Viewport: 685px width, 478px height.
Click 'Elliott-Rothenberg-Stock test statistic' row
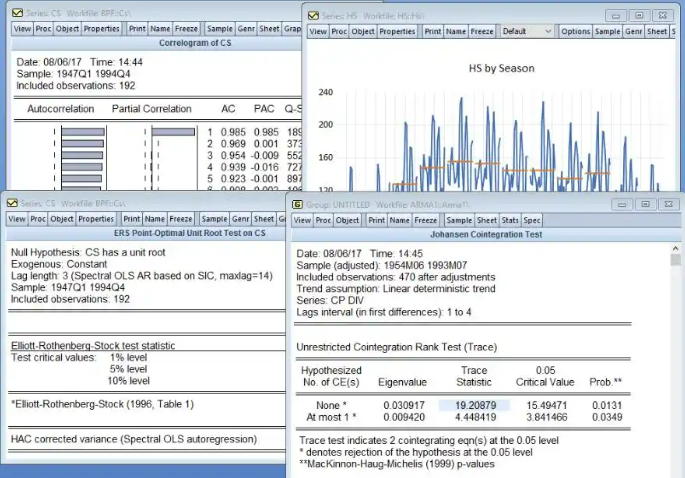93,346
